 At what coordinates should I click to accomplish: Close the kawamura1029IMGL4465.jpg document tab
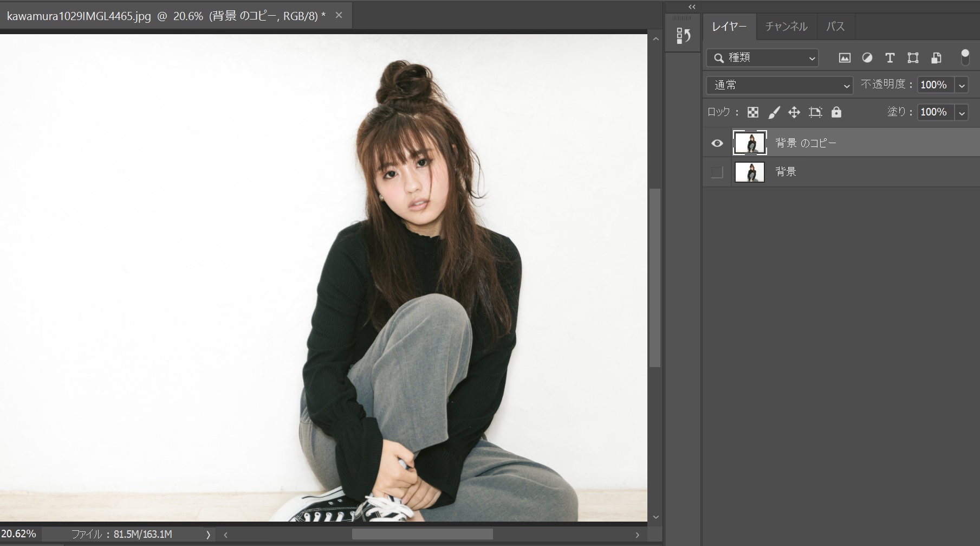click(x=339, y=15)
